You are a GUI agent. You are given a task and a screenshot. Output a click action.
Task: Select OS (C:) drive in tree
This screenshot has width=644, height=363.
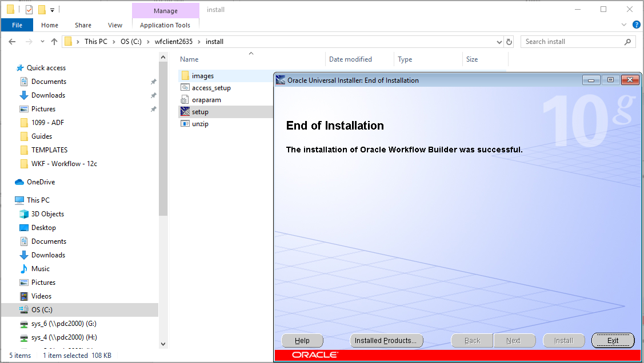pyautogui.click(x=42, y=310)
